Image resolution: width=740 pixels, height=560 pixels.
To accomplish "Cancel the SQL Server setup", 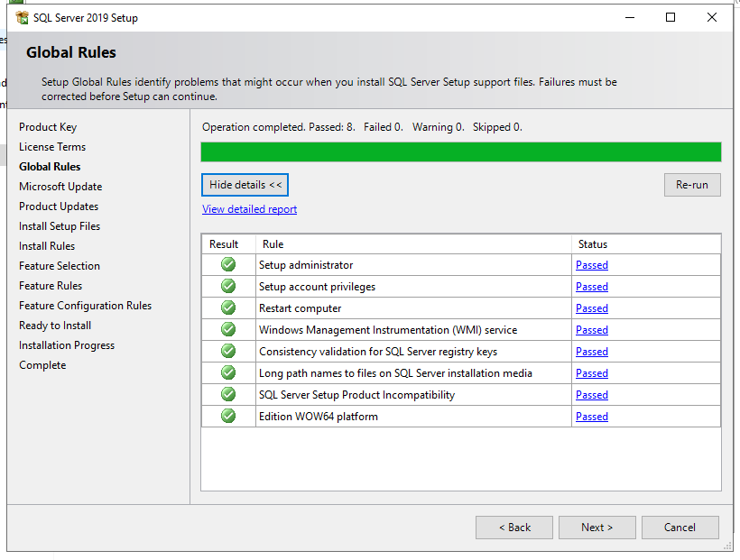I will click(x=680, y=528).
